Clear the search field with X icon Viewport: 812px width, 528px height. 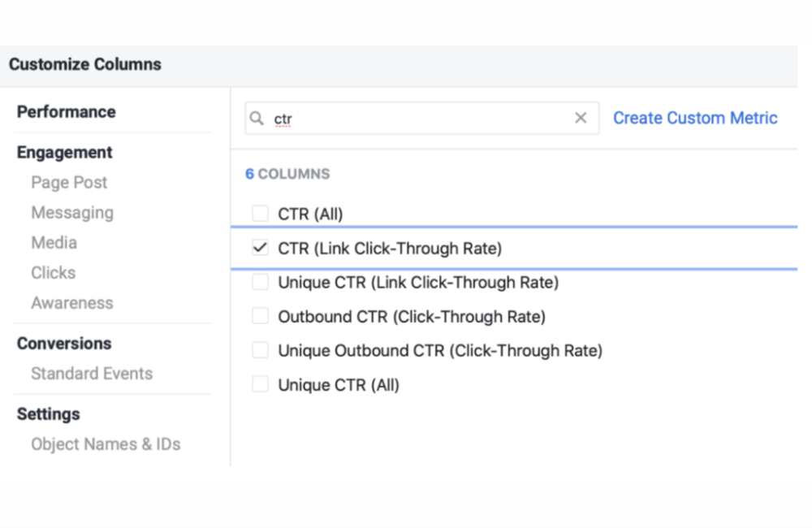[x=581, y=119]
